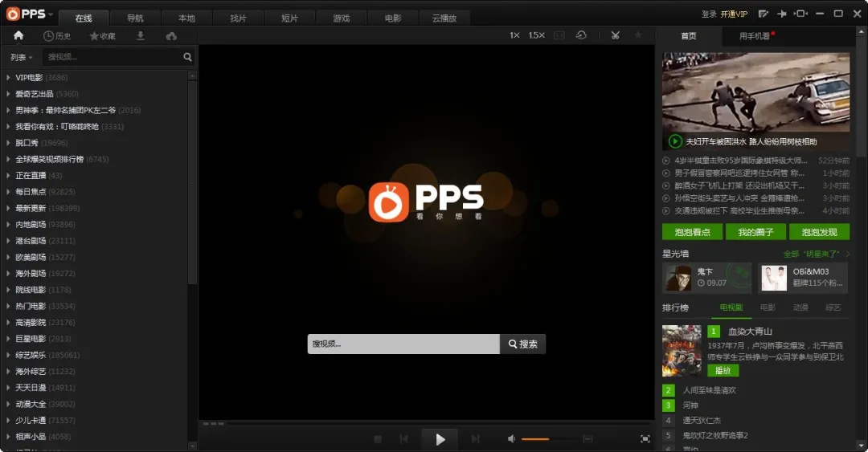Click the 泡泡看点 green button
The image size is (868, 452).
(x=693, y=232)
